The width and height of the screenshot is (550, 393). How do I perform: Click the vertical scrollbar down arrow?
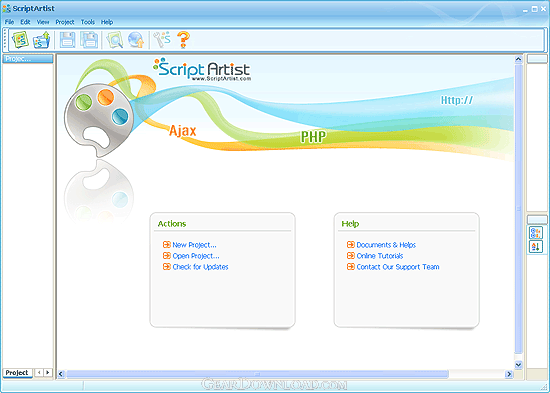tap(518, 365)
